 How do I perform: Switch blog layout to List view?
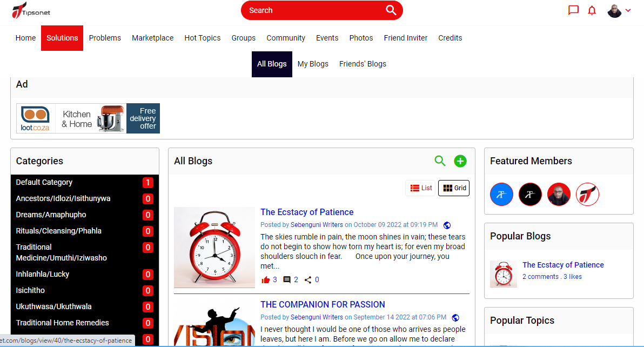[421, 188]
